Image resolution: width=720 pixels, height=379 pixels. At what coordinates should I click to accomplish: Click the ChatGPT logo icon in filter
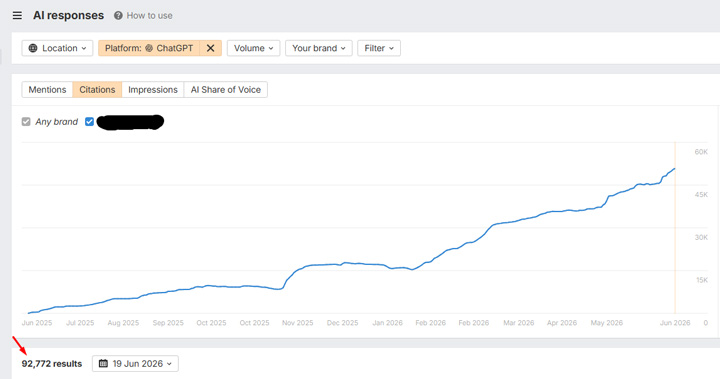click(x=149, y=48)
